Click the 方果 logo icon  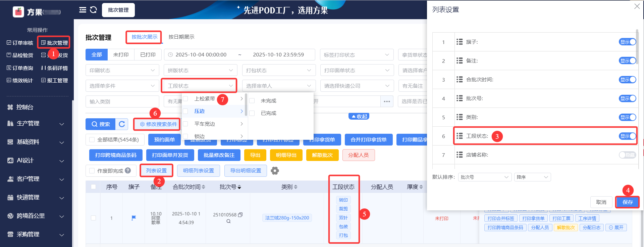[x=18, y=12]
